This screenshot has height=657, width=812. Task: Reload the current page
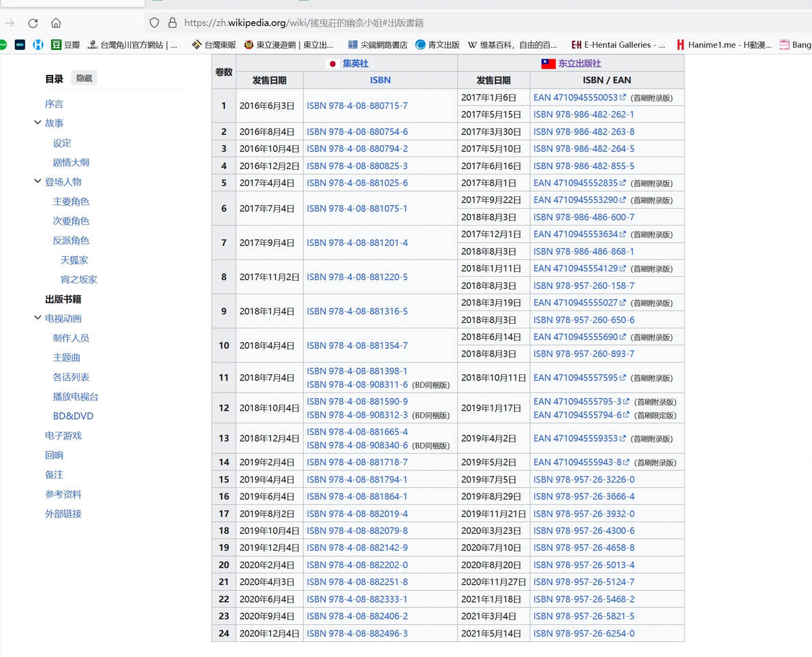33,22
